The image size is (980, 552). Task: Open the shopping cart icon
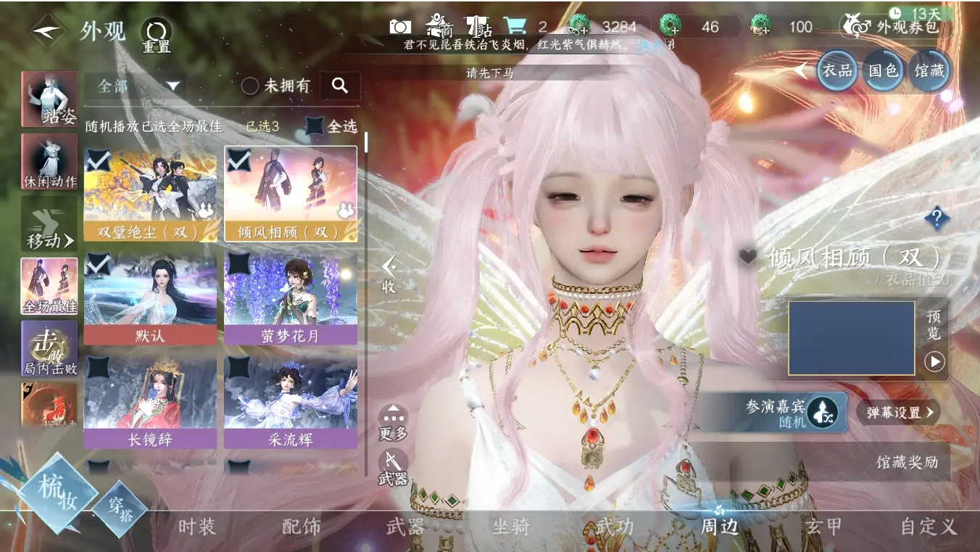pos(515,27)
